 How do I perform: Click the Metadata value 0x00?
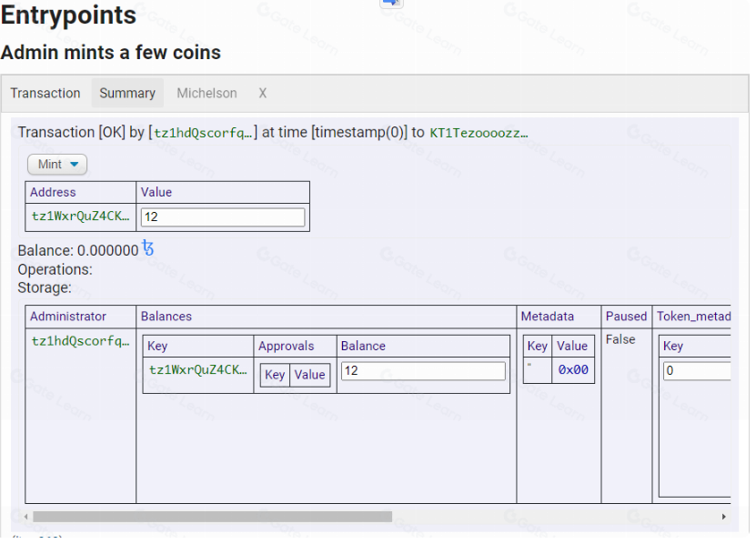(x=573, y=370)
